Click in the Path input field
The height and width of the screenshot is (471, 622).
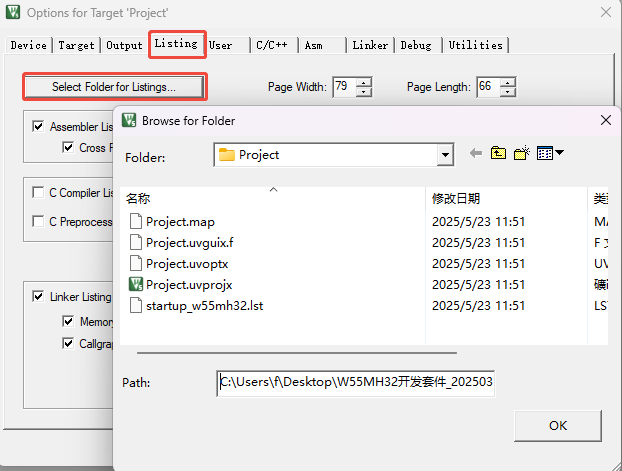355,383
